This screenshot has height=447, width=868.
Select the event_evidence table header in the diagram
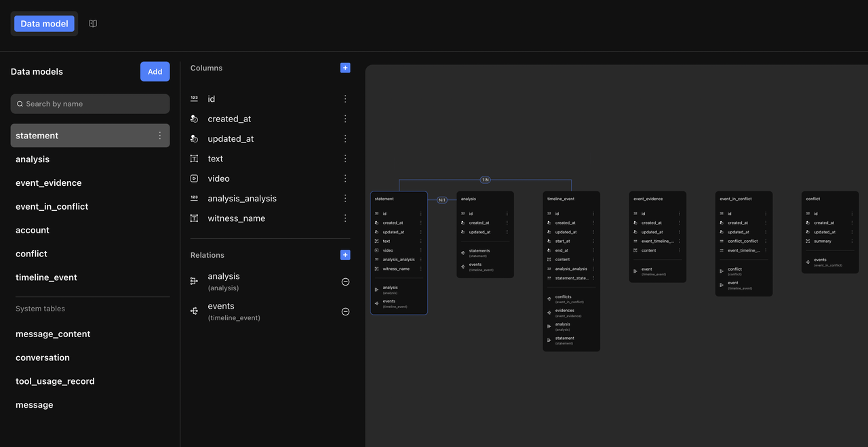coord(658,199)
